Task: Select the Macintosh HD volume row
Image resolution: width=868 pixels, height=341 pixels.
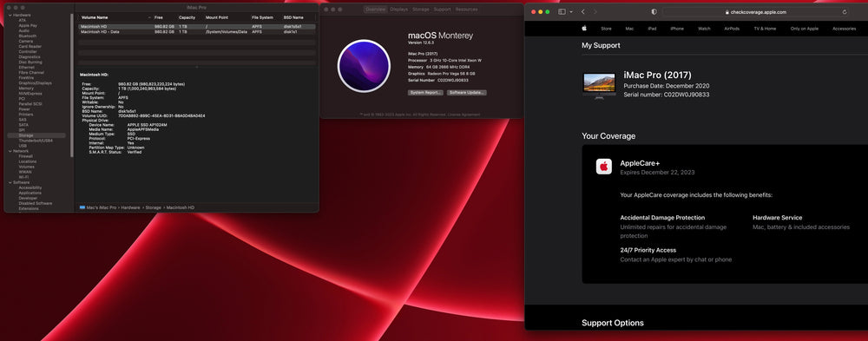Action: [197, 27]
